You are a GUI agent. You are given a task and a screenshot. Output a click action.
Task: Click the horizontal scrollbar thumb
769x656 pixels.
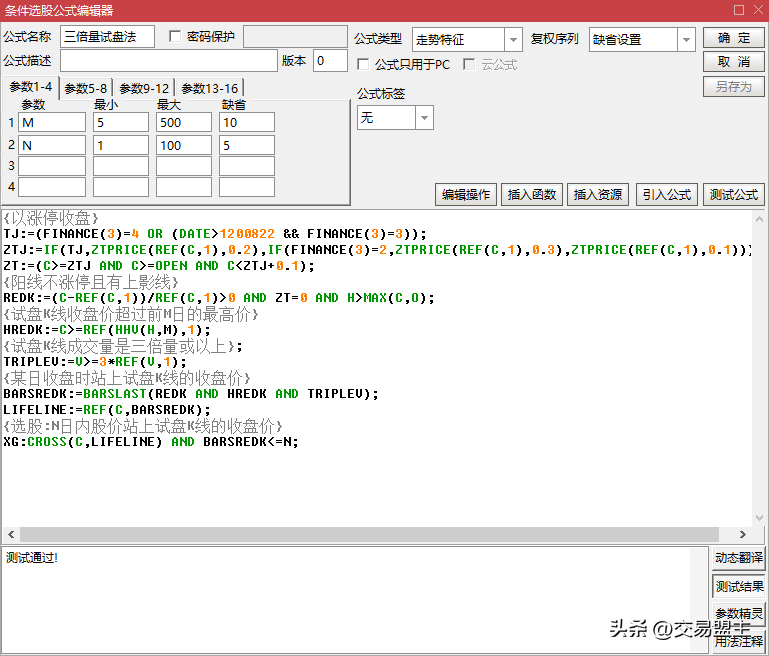(369, 534)
